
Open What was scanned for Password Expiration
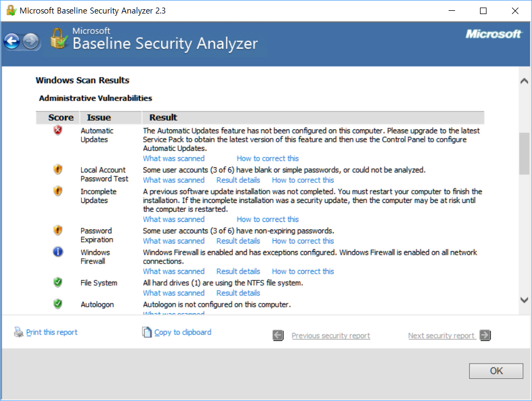[174, 241]
